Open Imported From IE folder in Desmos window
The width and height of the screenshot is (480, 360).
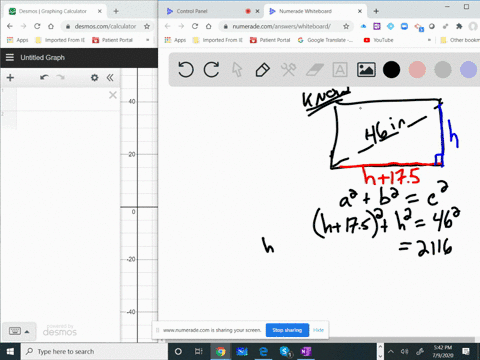pyautogui.click(x=60, y=40)
